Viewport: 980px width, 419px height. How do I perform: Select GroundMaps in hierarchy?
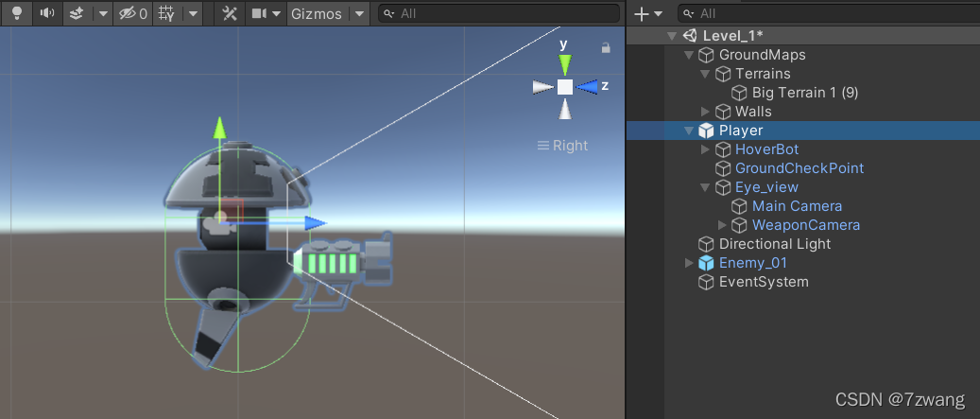(762, 55)
